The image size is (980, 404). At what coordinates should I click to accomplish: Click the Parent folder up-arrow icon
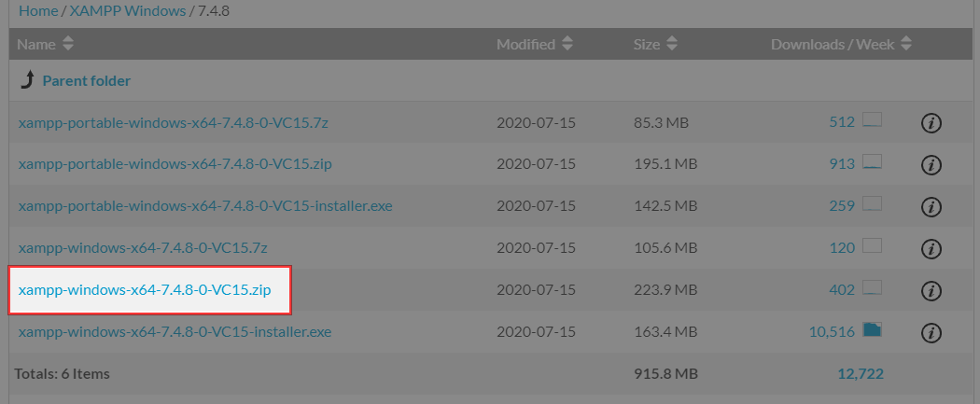(27, 80)
